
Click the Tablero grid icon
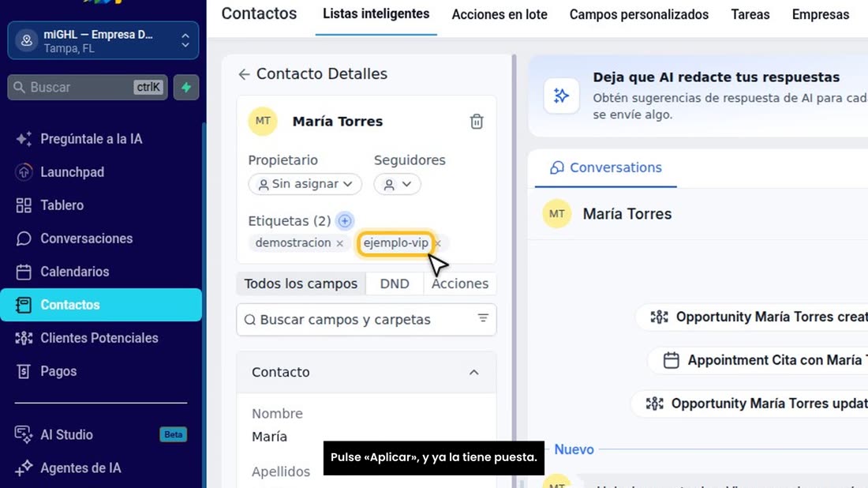[23, 205]
